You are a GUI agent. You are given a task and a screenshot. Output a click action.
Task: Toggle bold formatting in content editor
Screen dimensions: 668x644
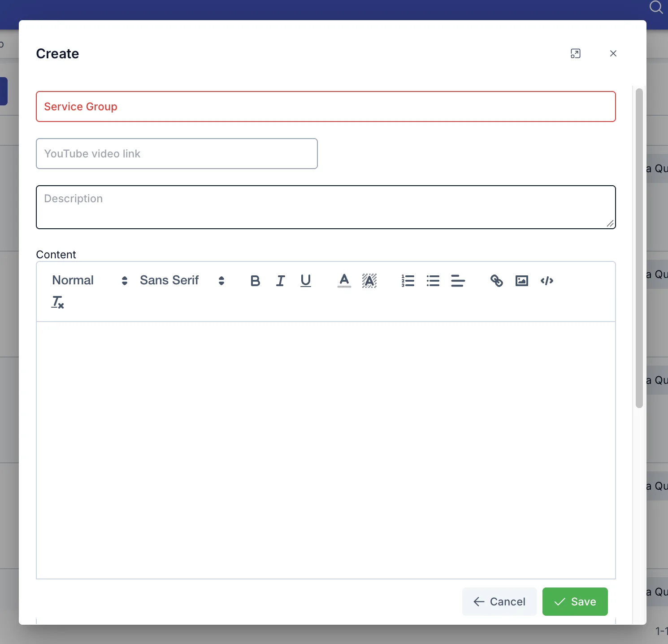click(255, 281)
